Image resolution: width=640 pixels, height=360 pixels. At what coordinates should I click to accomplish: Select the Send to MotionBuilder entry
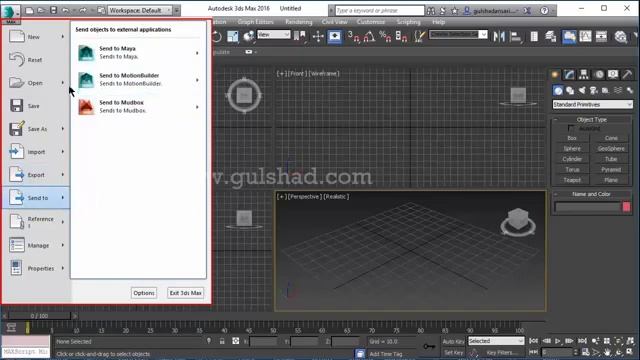click(x=138, y=80)
